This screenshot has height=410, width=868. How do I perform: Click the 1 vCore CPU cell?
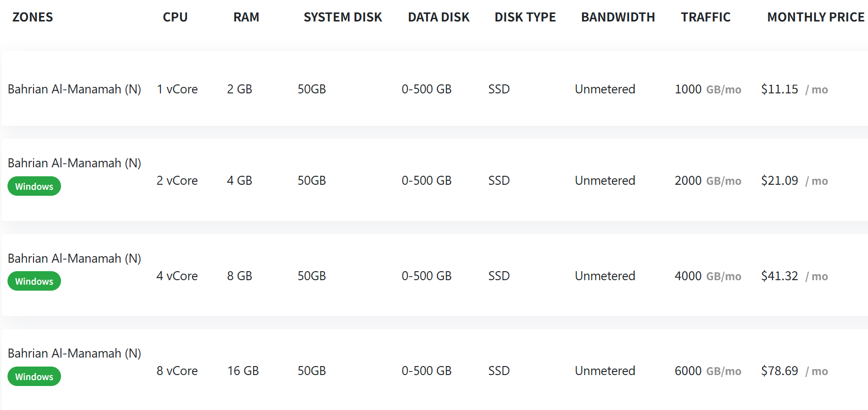[177, 89]
